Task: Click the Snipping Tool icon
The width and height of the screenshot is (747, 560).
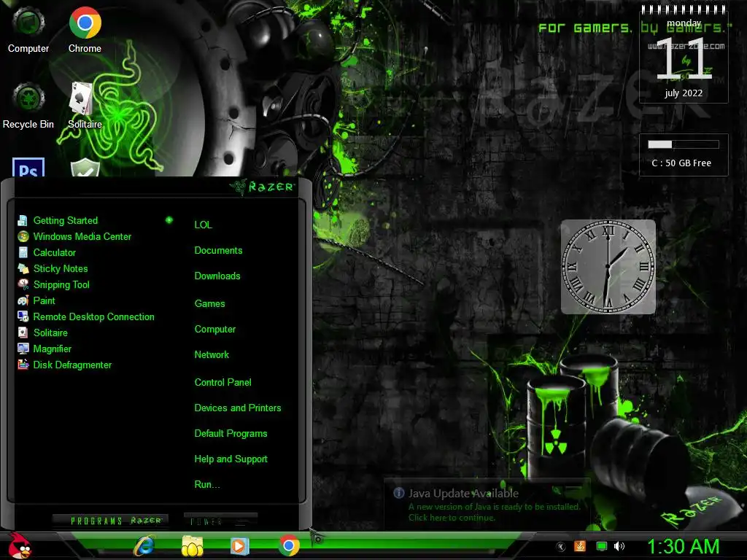Action: (x=23, y=284)
